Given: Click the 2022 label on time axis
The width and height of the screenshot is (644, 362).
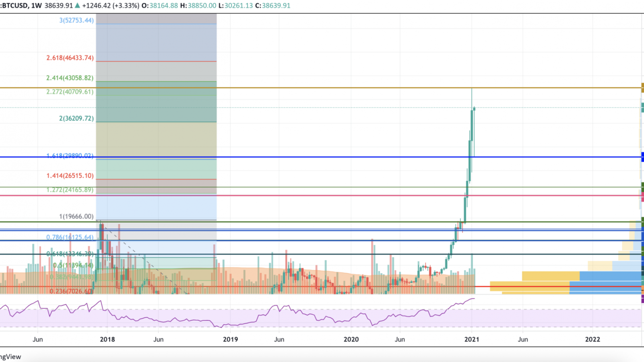Looking at the screenshot, I should tap(592, 339).
